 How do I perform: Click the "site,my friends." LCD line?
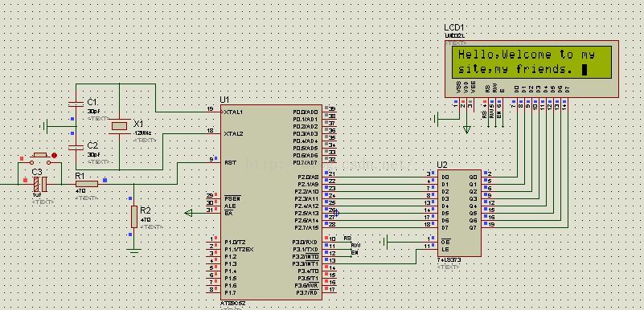pos(515,69)
